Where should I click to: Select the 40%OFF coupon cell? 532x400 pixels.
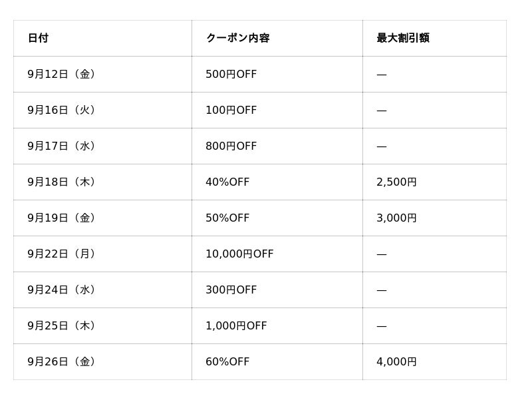(x=227, y=182)
